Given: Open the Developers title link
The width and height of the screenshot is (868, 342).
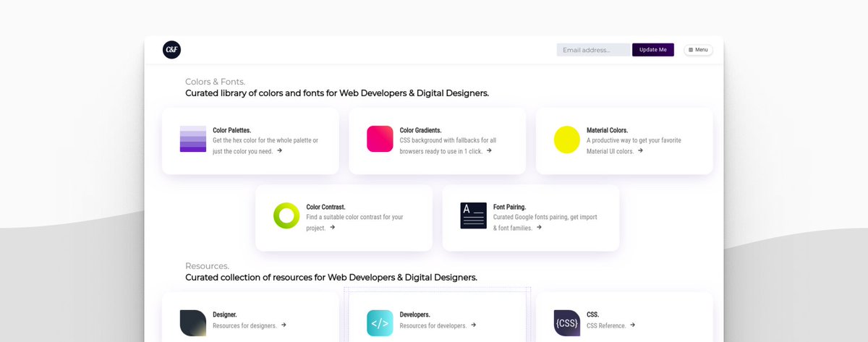Looking at the screenshot, I should point(415,315).
